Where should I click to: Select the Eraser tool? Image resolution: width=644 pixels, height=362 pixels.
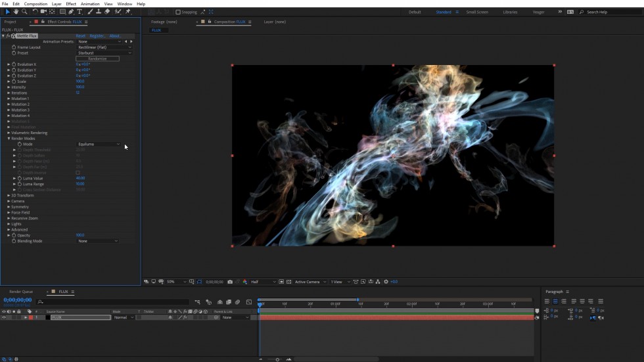(x=108, y=12)
